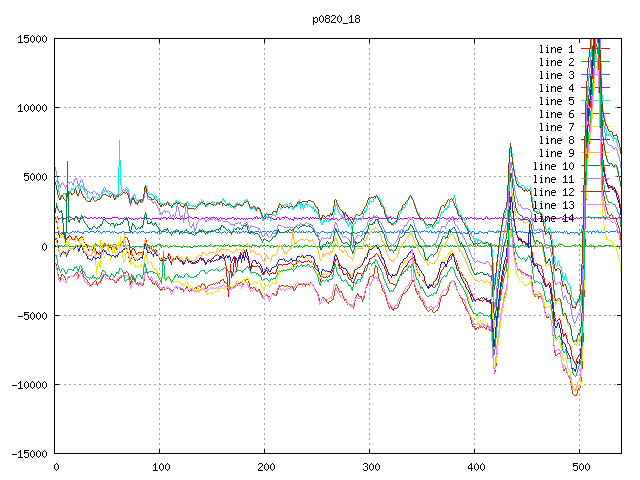Click the 'line 10' legend entry
640x480 pixels.
[553, 166]
